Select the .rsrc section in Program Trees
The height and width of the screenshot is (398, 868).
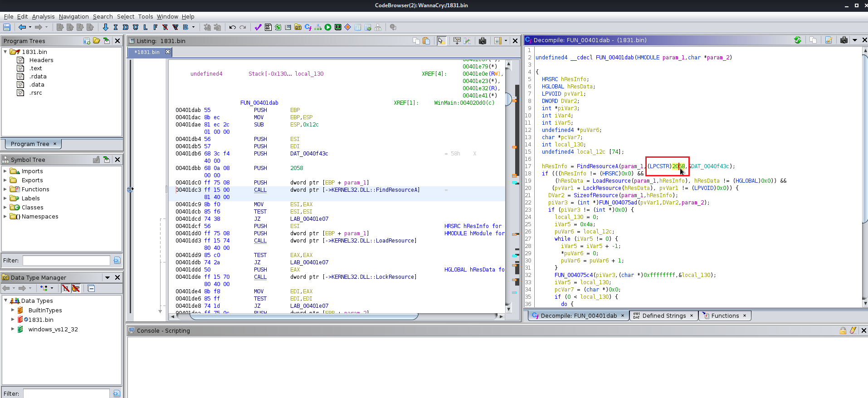coord(35,93)
